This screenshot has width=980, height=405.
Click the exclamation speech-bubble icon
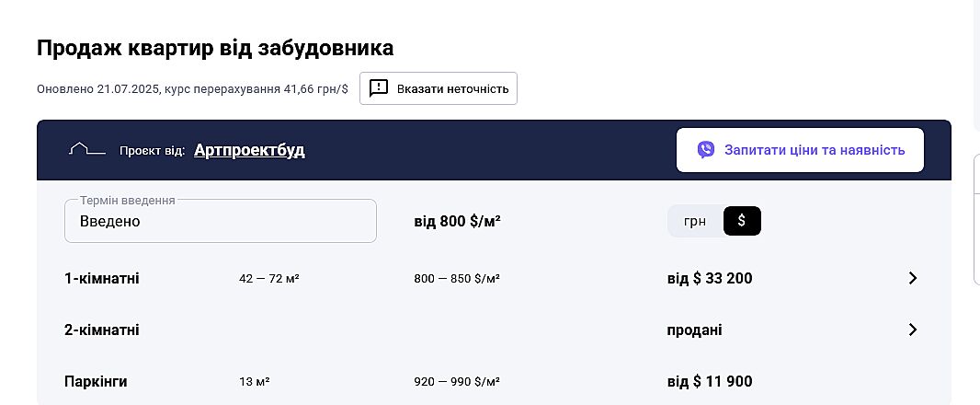379,88
